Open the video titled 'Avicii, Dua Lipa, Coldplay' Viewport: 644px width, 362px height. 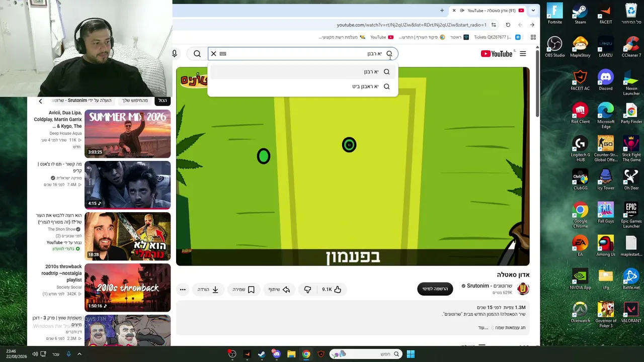58,120
